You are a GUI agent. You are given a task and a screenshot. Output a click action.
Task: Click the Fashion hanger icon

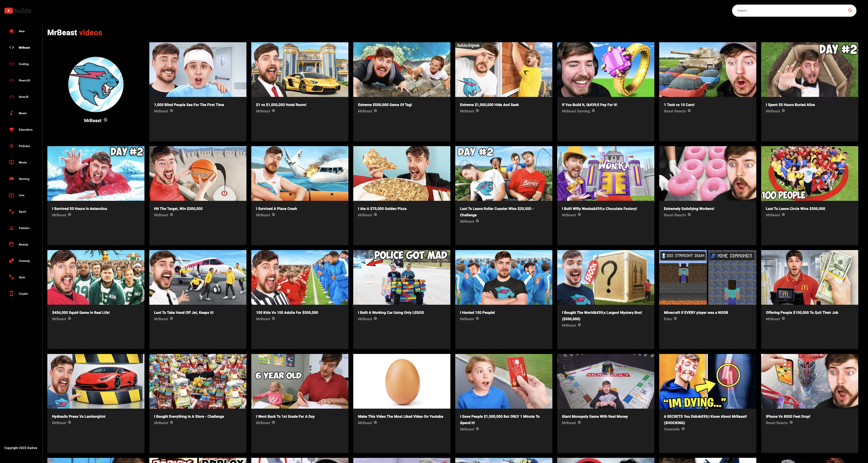click(12, 228)
